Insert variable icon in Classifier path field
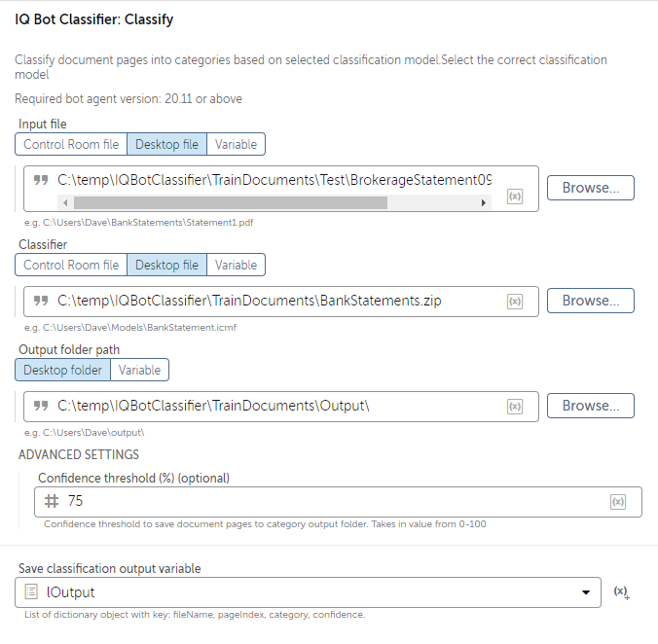The height and width of the screenshot is (644, 658). pos(515,302)
